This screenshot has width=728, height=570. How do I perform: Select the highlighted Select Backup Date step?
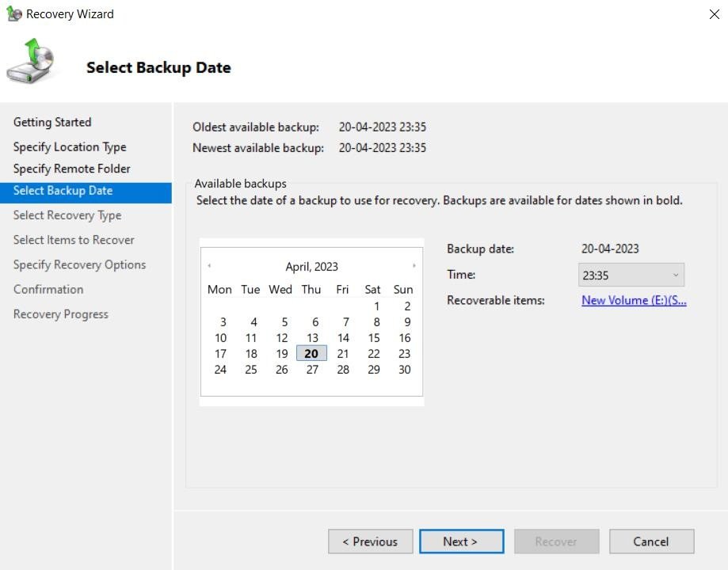86,192
